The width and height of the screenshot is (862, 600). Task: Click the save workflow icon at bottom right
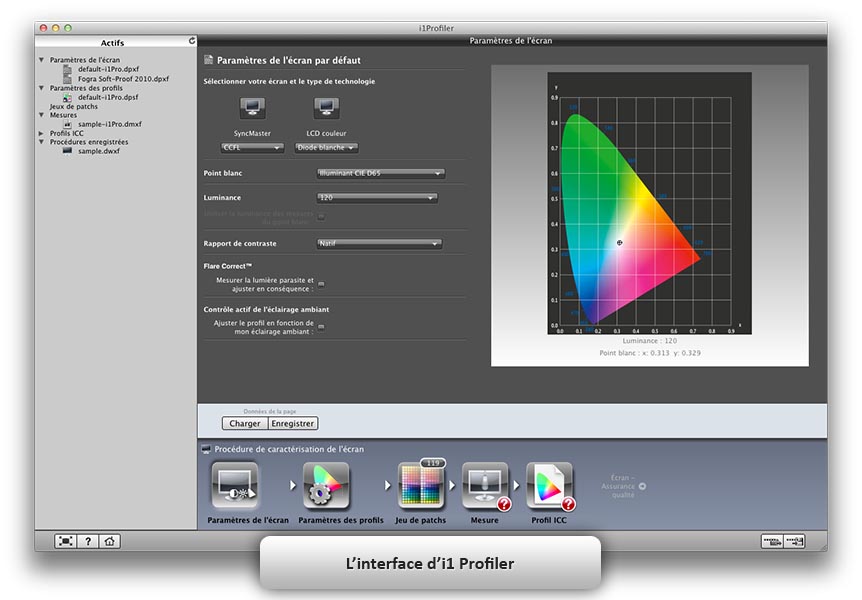pyautogui.click(x=794, y=542)
